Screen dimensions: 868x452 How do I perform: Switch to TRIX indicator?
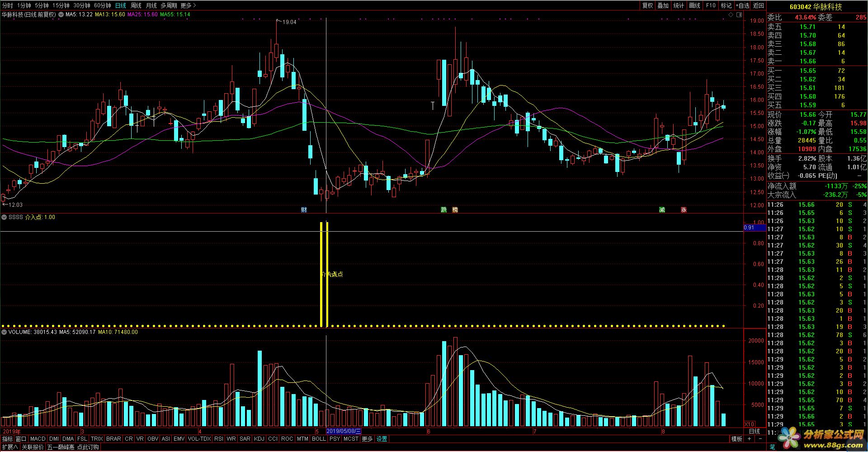97,439
